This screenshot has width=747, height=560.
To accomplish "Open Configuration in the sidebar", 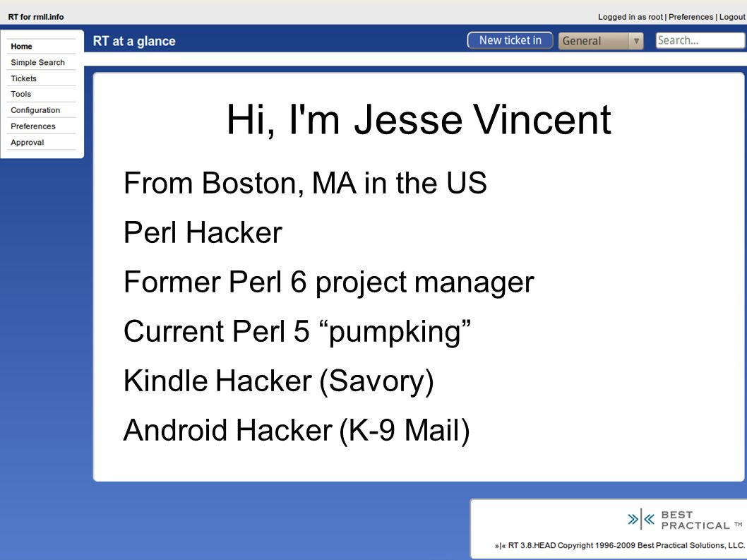I will click(x=35, y=110).
